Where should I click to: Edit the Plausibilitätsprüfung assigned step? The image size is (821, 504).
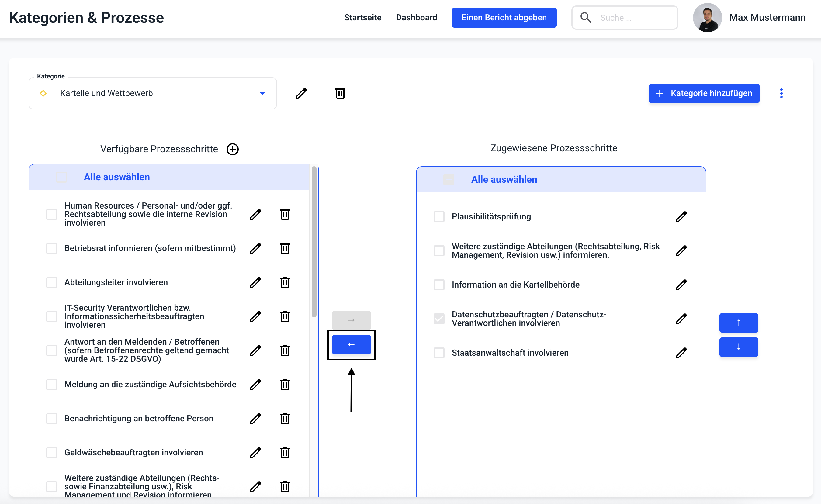coord(681,217)
